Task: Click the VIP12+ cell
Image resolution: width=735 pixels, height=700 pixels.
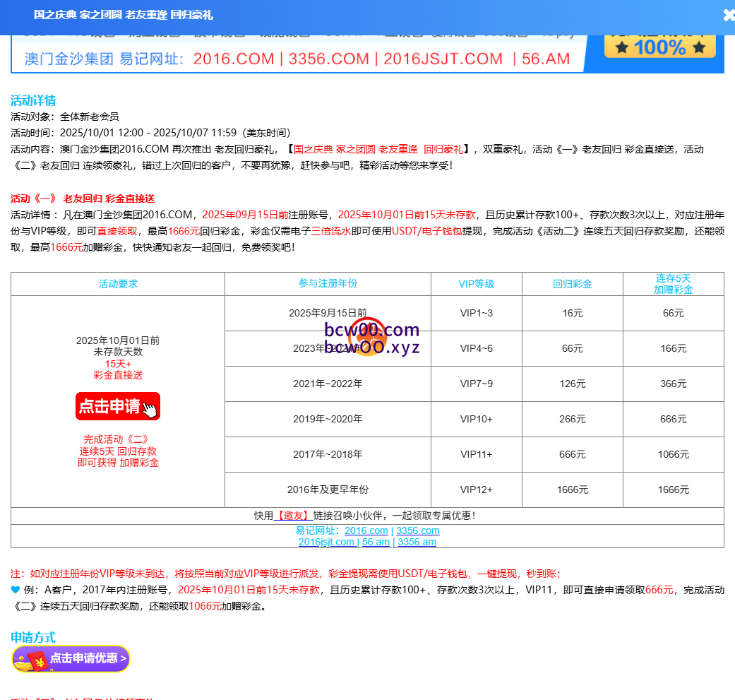Action: 477,490
